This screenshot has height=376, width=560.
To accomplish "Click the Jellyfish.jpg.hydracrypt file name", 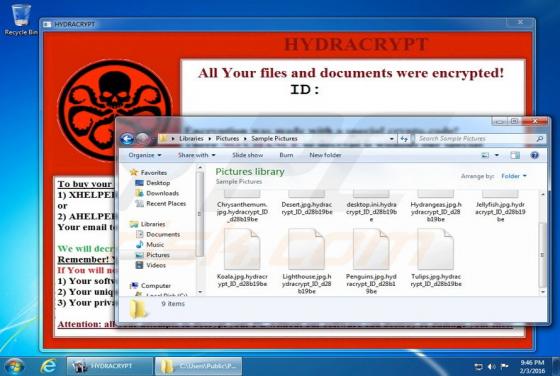I will 500,211.
